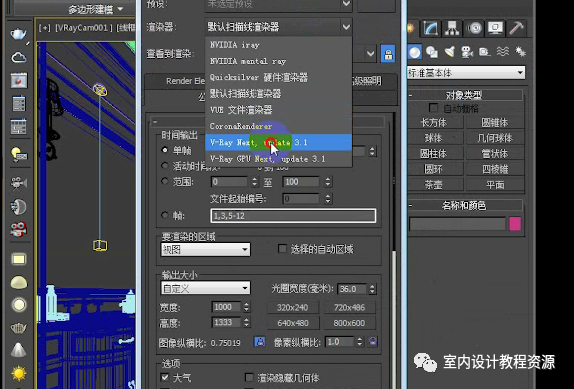574x389 pixels.
Task: Click the sun icon in left toolbar
Action: click(19, 373)
